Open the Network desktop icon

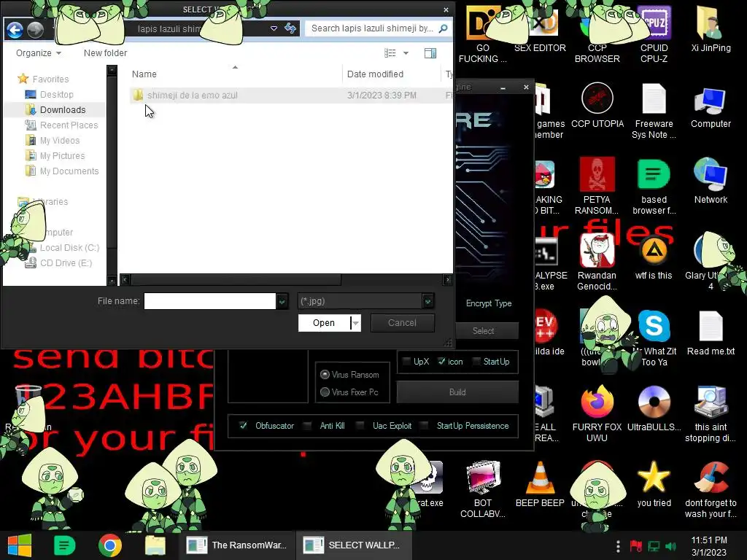pyautogui.click(x=711, y=181)
